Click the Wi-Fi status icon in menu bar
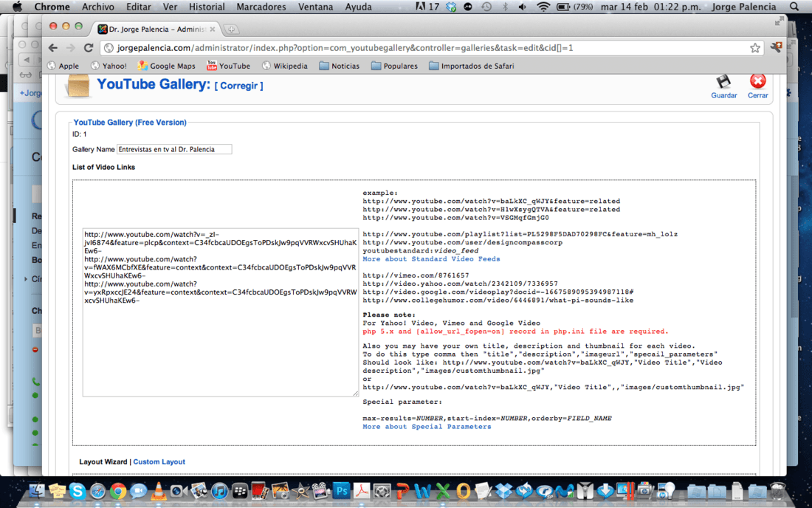Image resolution: width=812 pixels, height=508 pixels. [x=543, y=7]
